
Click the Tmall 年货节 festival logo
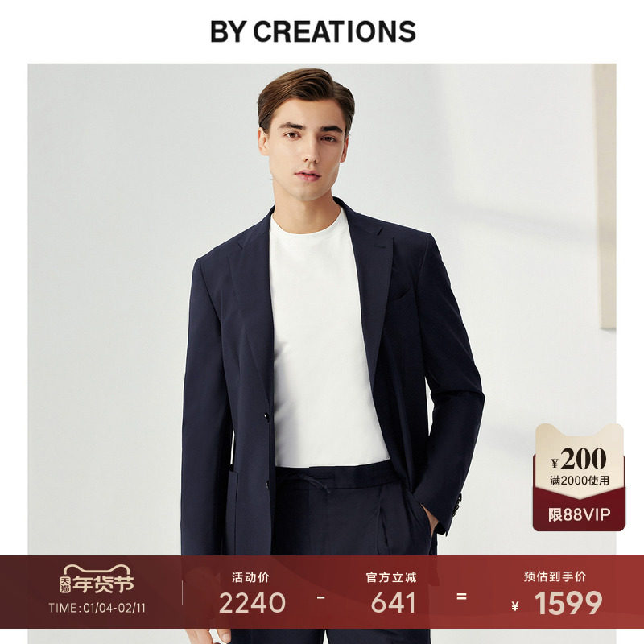[x=97, y=579]
